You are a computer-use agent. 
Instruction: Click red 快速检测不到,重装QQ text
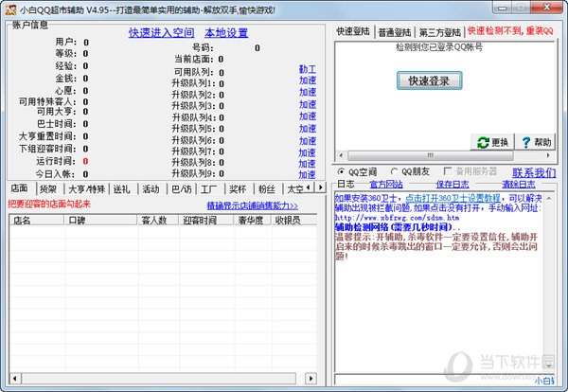(x=510, y=31)
